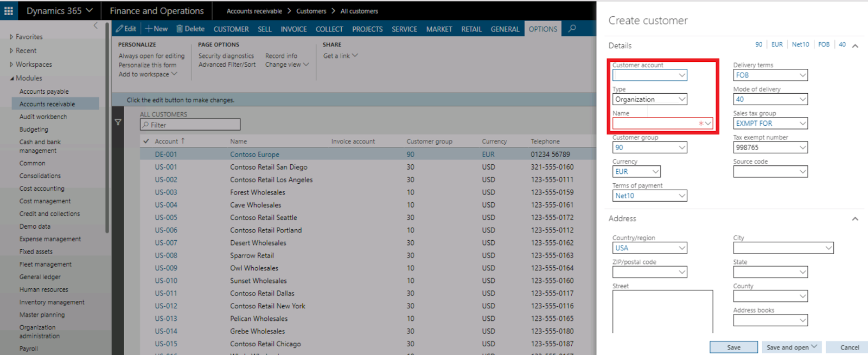This screenshot has height=355, width=868.
Task: Expand the Favorites section
Action: point(25,37)
